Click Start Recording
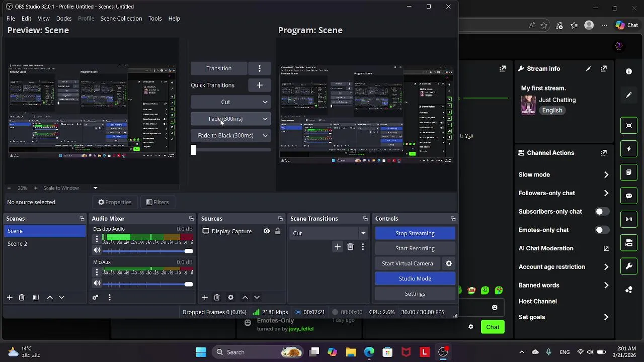 coord(415,248)
